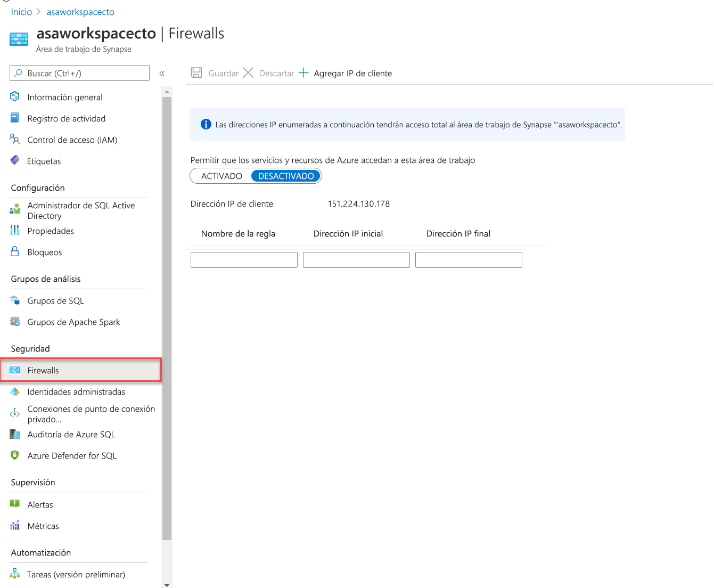Click the Bloqueos padlock icon
This screenshot has height=588, width=714.
pyautogui.click(x=15, y=252)
